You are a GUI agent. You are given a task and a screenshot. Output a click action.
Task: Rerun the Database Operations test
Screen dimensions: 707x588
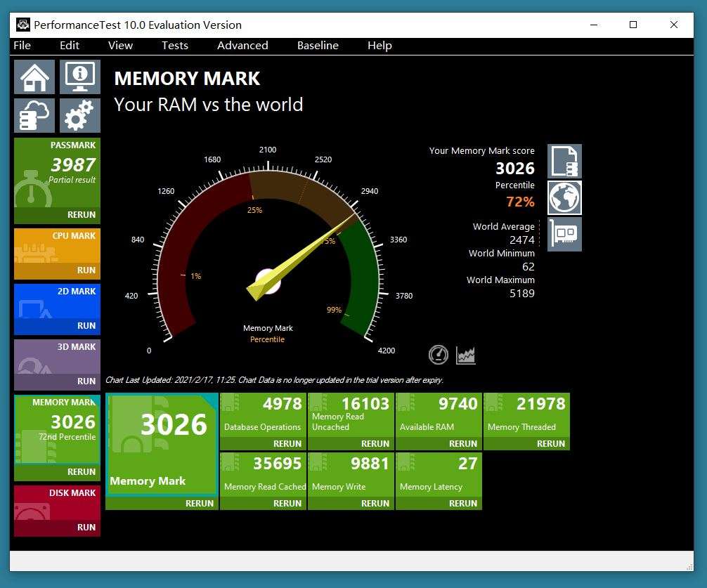287,444
